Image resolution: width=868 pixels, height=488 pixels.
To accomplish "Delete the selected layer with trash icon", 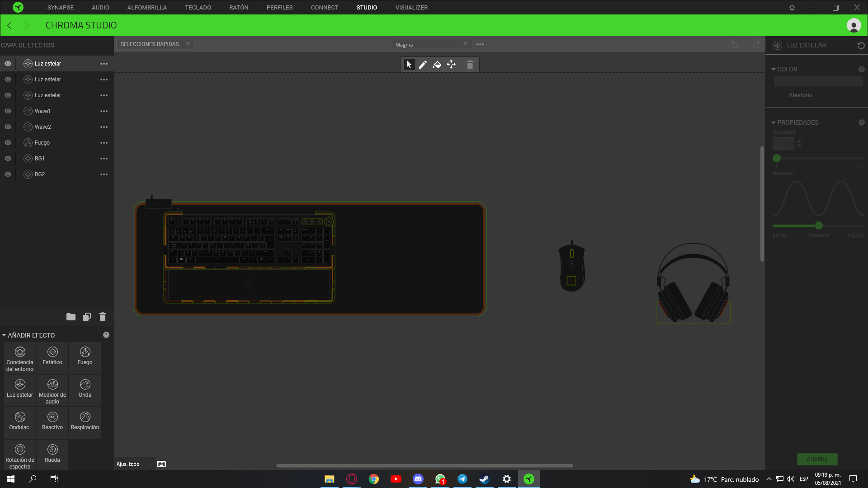I will (x=103, y=317).
